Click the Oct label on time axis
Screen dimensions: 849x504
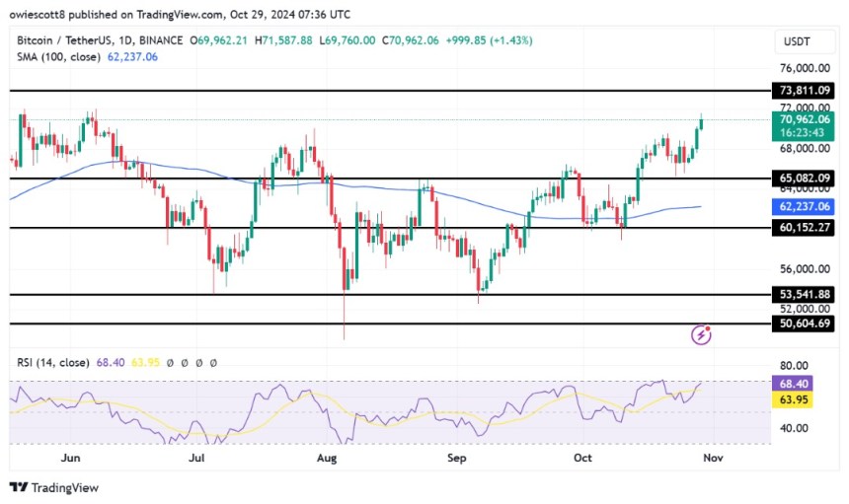[x=582, y=458]
